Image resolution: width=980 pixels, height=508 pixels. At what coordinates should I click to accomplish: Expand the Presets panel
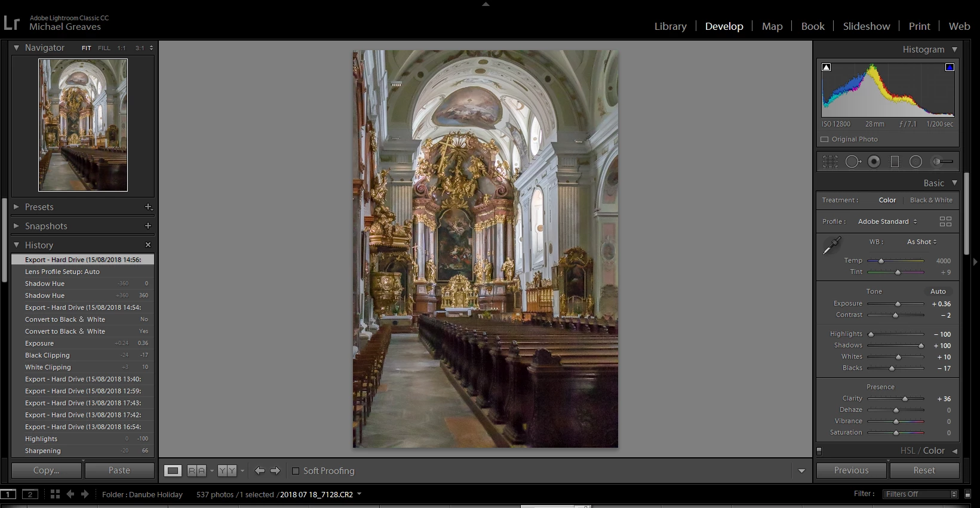pos(16,207)
